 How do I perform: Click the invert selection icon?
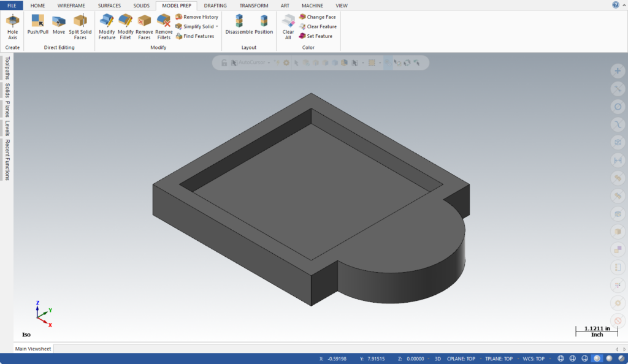pyautogui.click(x=407, y=63)
